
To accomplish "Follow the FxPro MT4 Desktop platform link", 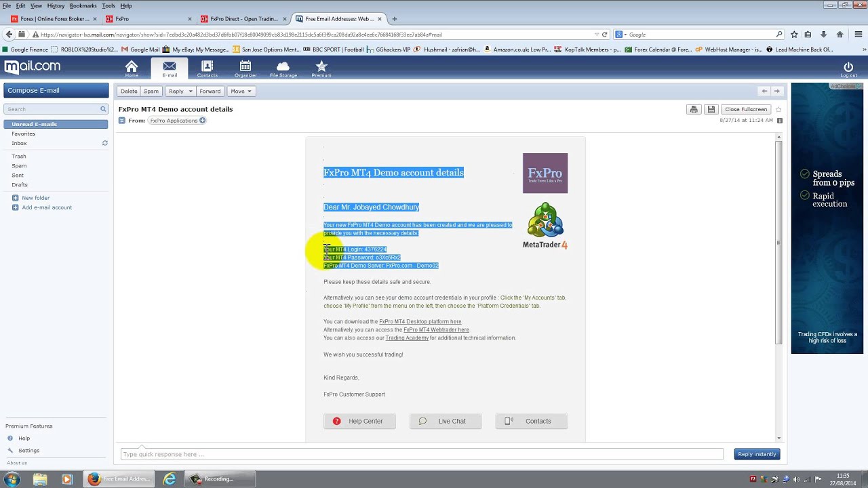I will (x=420, y=321).
